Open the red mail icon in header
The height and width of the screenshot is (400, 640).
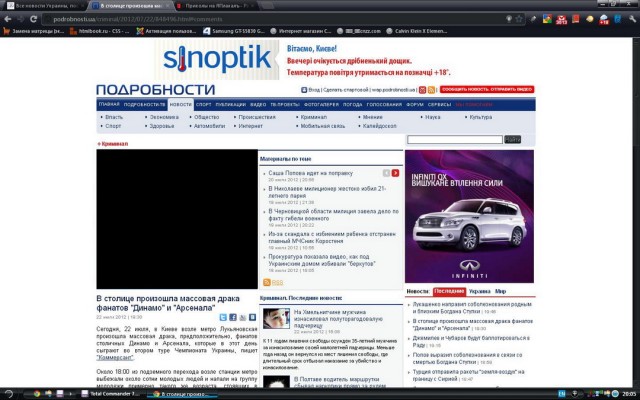point(422,90)
